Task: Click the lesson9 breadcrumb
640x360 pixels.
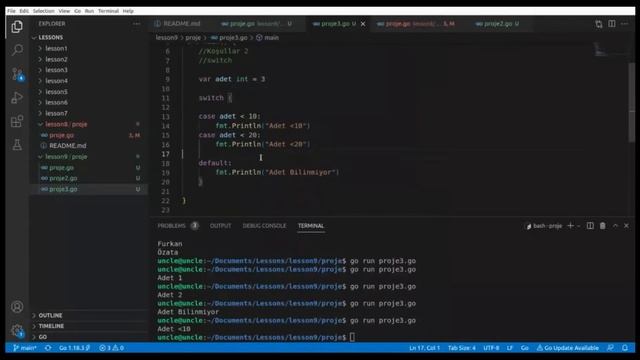Action: [x=167, y=38]
